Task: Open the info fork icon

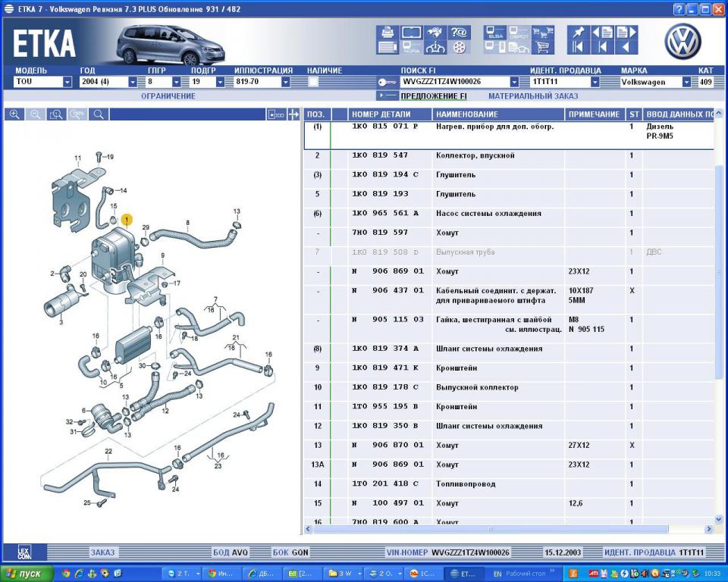Action: 435,47
